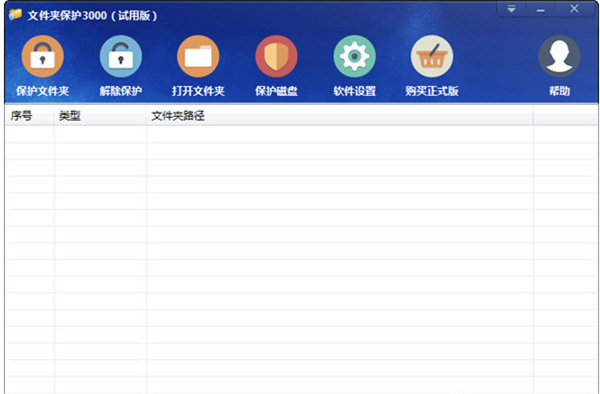Expand the title bar dropdown menu arrow
Viewport: 600px width, 394px height.
coord(511,9)
